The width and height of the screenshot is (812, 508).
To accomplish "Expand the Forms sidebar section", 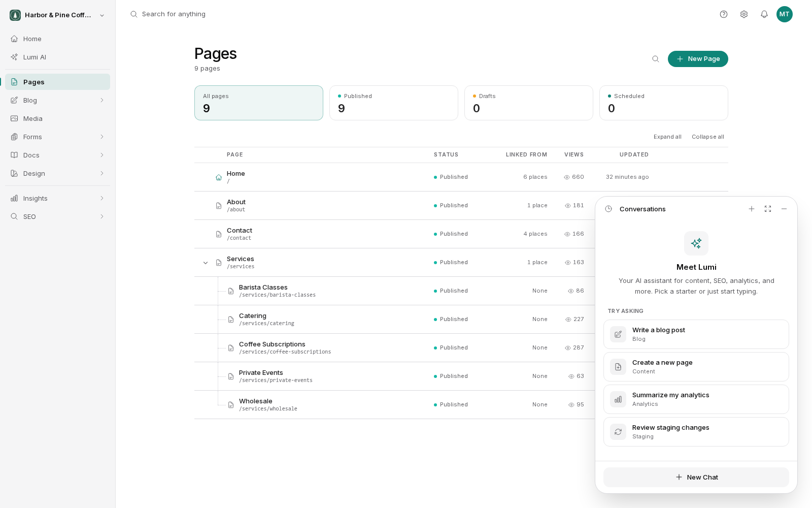I will click(x=102, y=137).
